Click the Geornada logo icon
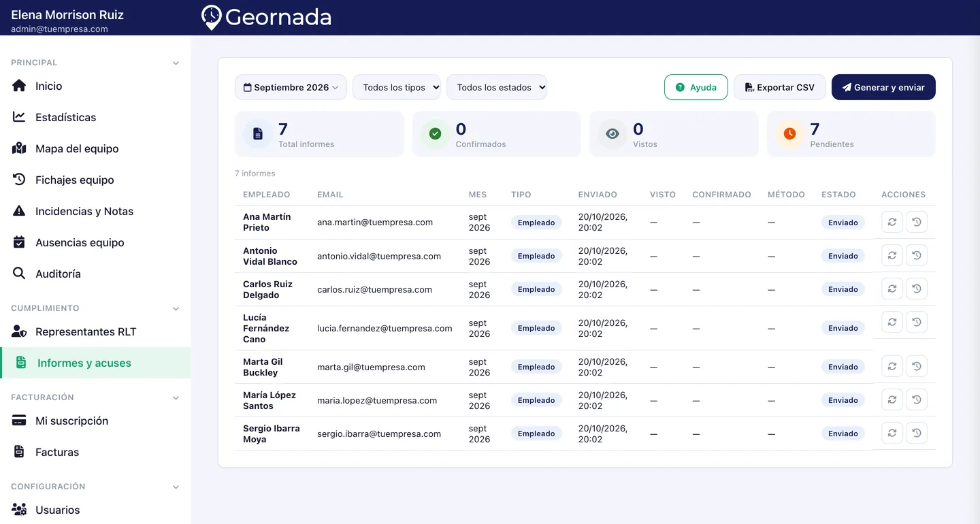980x524 pixels. (212, 18)
